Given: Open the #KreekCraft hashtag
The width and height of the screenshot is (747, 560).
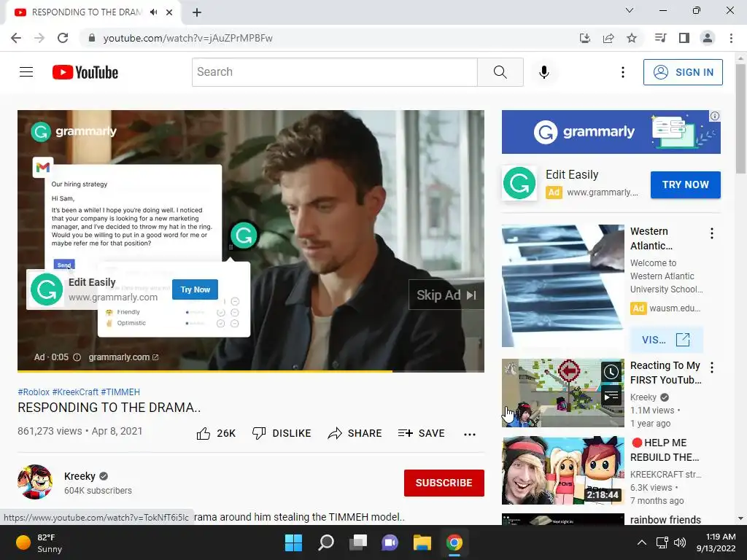Looking at the screenshot, I should 75,392.
